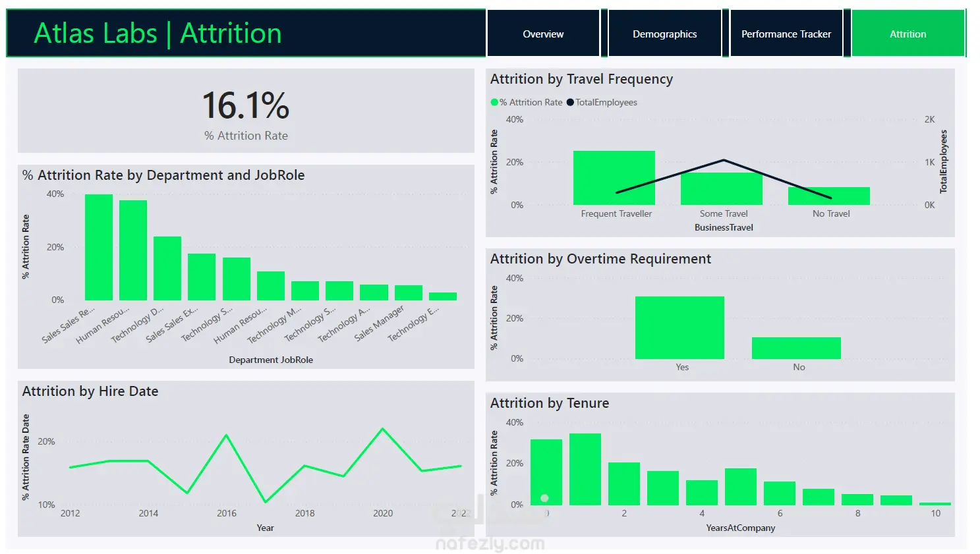Screen dimensions: 980x554
Task: Click the 'TotalEmployees' legend text
Action: 606,102
